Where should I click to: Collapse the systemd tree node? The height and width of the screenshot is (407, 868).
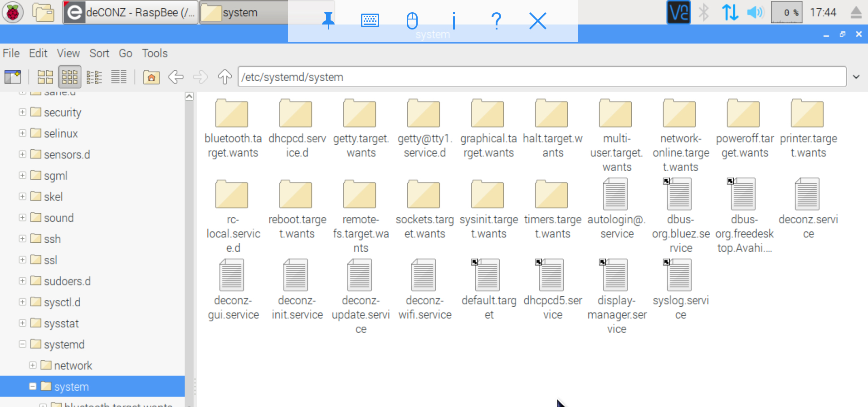(x=22, y=344)
